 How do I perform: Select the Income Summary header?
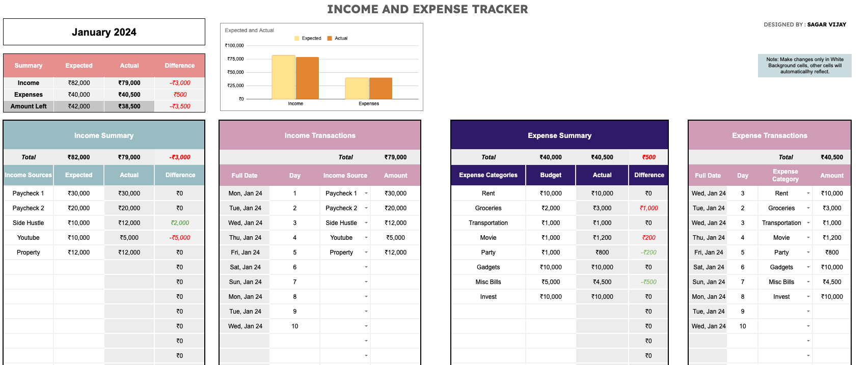104,135
